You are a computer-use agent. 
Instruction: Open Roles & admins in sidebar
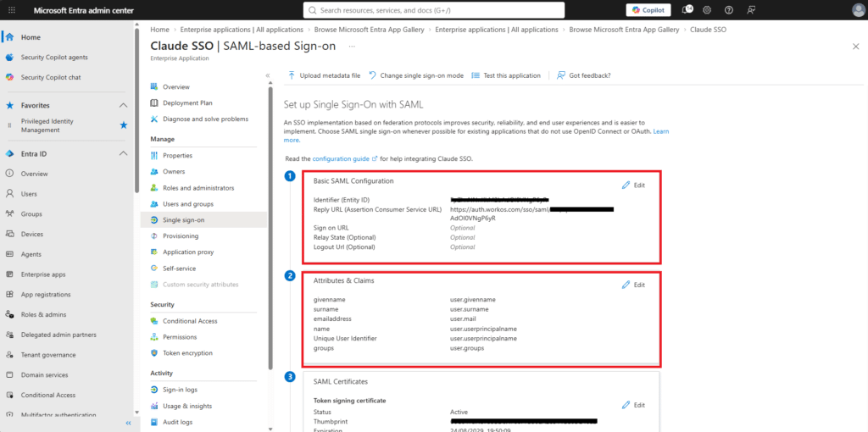point(44,315)
